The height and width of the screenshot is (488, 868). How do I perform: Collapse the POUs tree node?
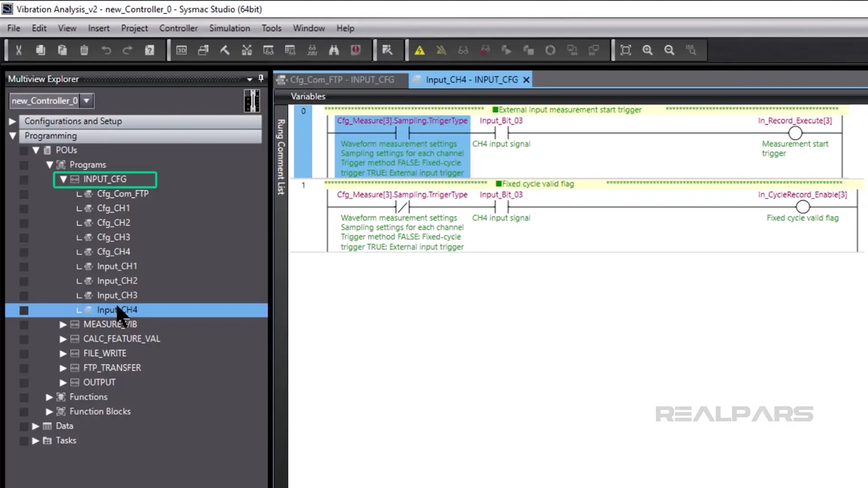[36, 150]
